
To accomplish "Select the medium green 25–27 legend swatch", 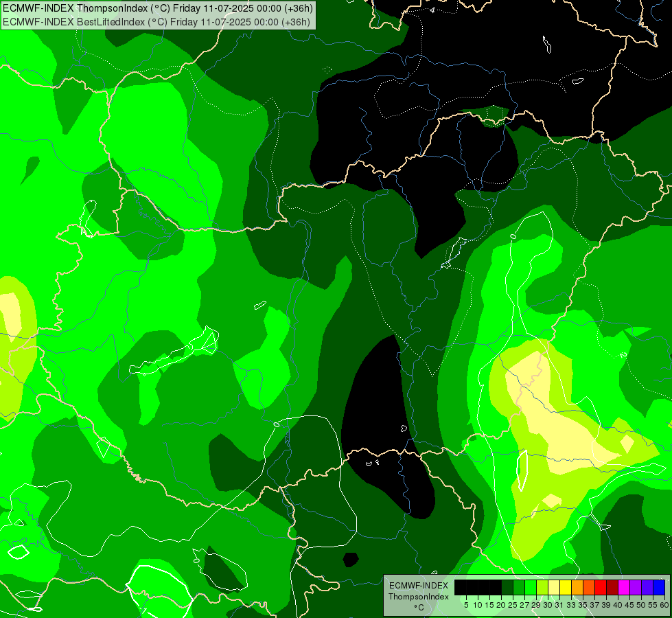I will [518, 587].
